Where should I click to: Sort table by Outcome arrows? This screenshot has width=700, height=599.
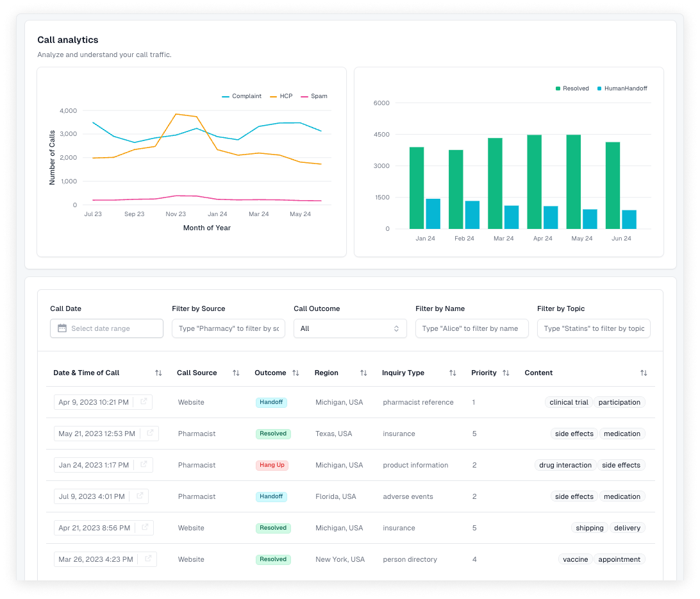coord(296,373)
